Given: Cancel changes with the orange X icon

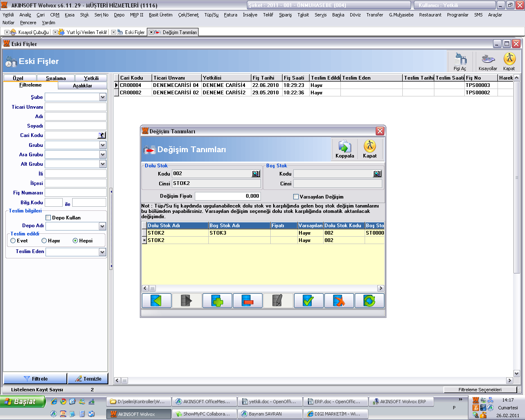Looking at the screenshot, I should pyautogui.click(x=339, y=301).
